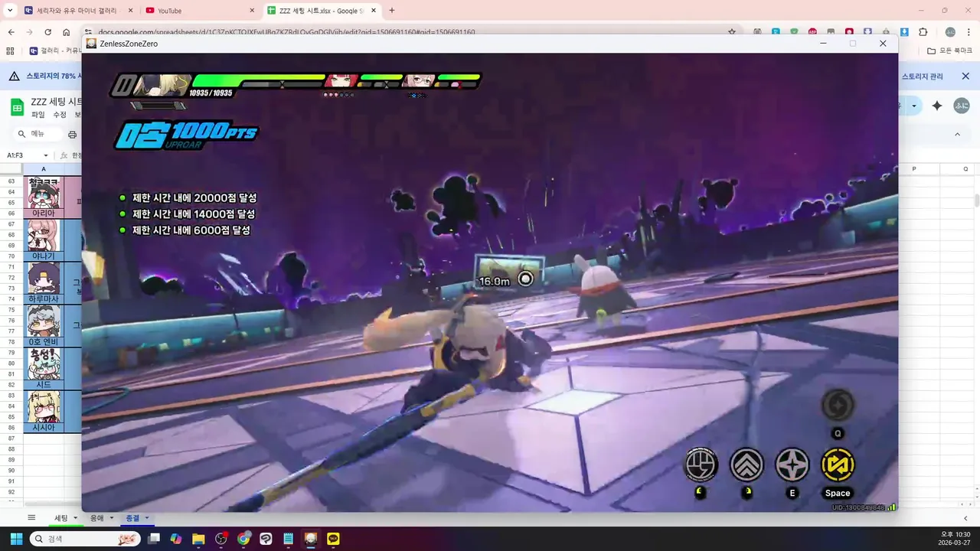The width and height of the screenshot is (980, 551).
Task: Tap the dodge double-chevron skill icon
Action: tap(746, 465)
